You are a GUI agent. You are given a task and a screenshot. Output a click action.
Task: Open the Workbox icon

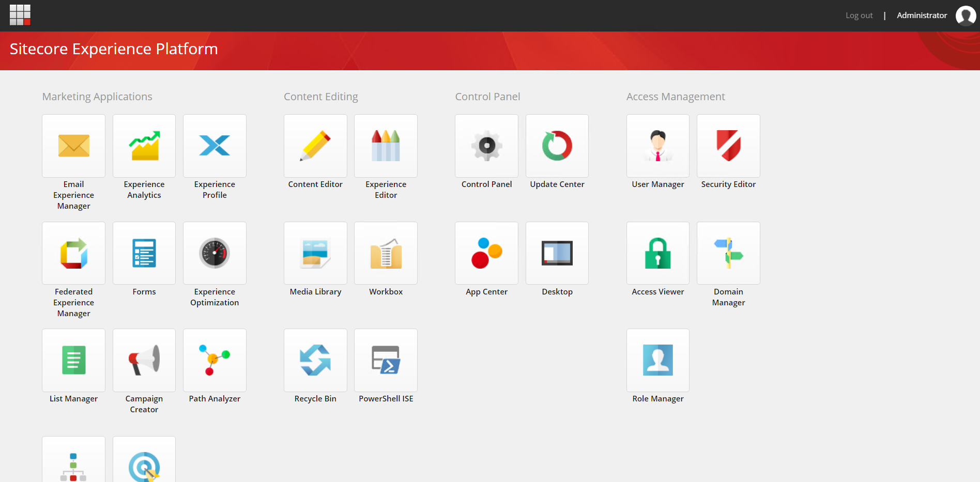coord(386,253)
